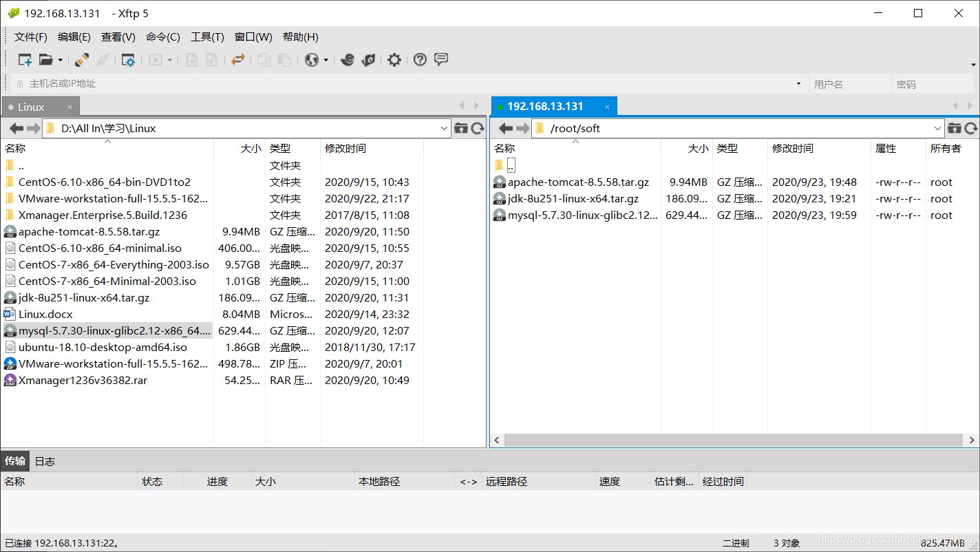Select remote file jdk-8u251-linux-x64.tar.gz
Image resolution: width=980 pixels, height=552 pixels.
(x=573, y=199)
